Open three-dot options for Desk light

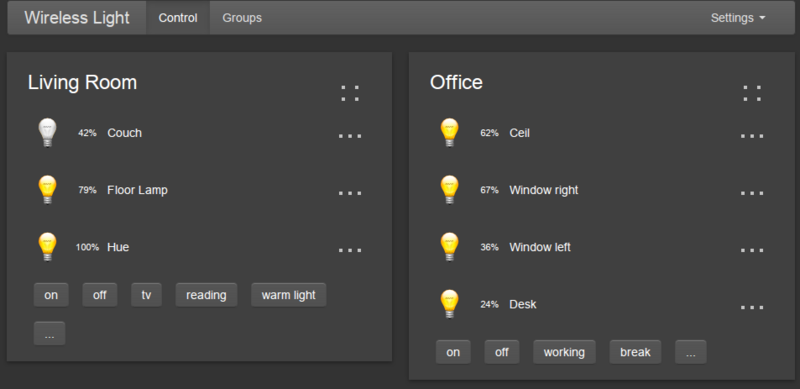pos(752,307)
